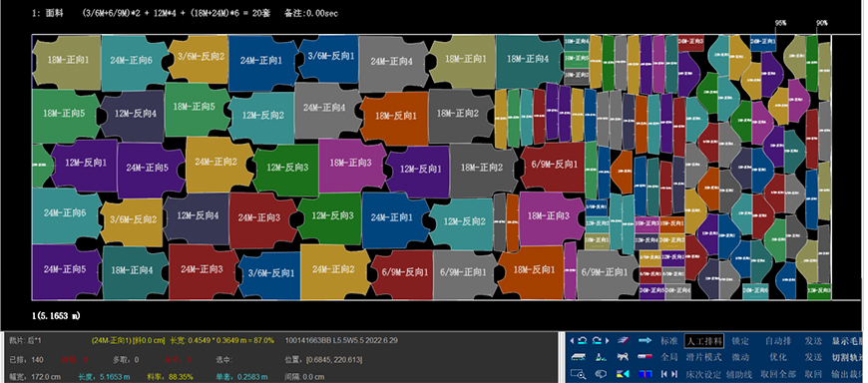Select the gray 24M-正向4 piece in top row
Viewport: 868px width, 383px height.
pyautogui.click(x=392, y=62)
